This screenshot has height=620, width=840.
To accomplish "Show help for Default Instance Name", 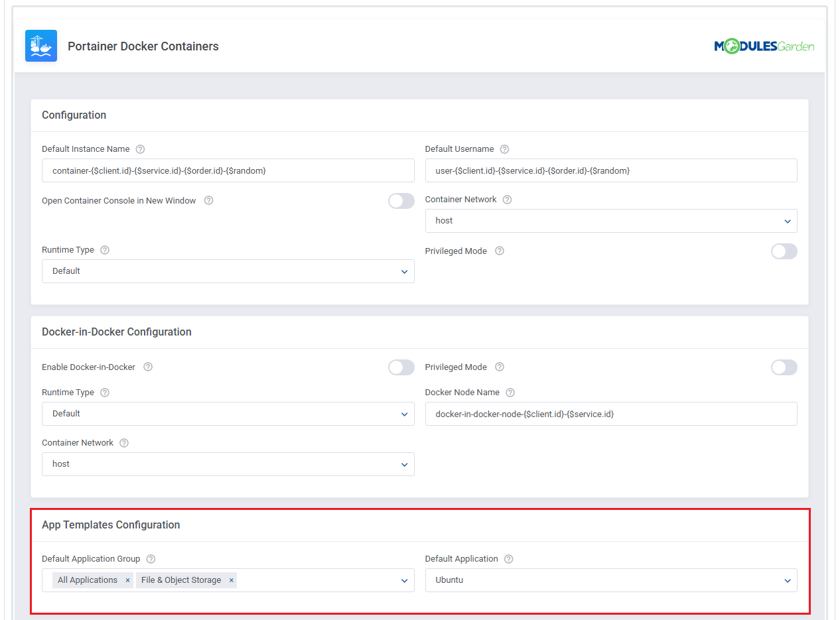I will click(x=140, y=149).
